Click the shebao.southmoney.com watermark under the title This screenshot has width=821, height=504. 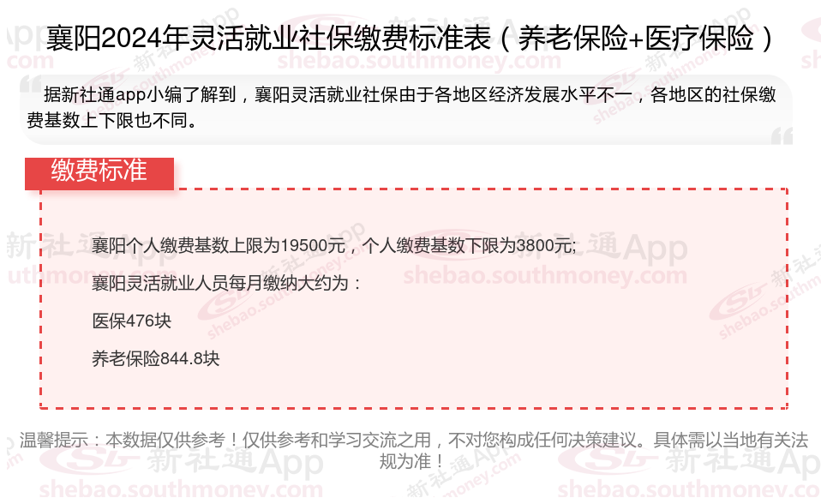pyautogui.click(x=419, y=61)
